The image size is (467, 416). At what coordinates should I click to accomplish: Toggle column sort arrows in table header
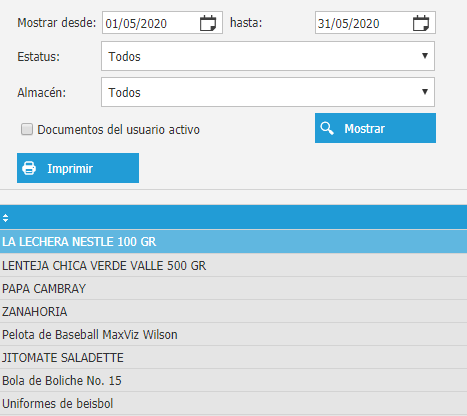coord(5,218)
